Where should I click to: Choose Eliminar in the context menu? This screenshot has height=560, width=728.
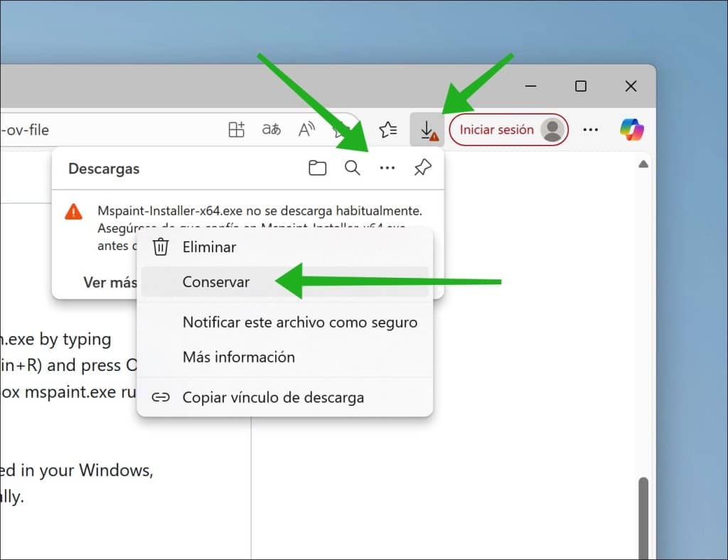(x=209, y=247)
